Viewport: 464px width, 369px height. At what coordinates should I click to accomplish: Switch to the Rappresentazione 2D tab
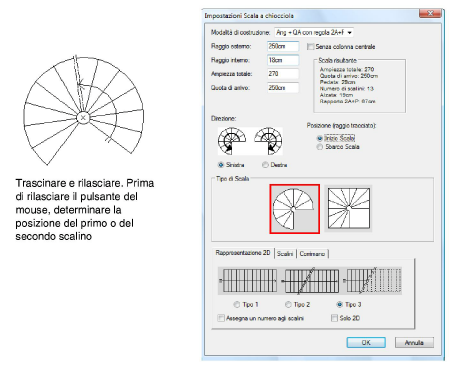point(243,253)
